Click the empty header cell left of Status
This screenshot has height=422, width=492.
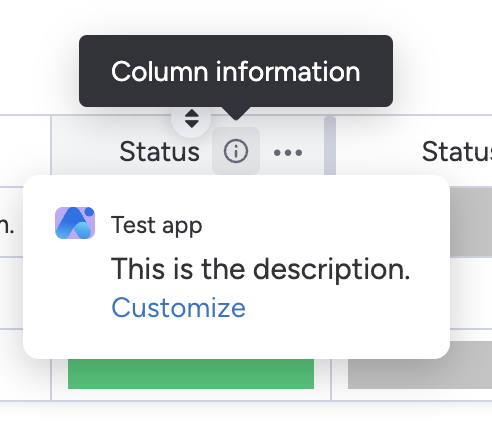coord(25,151)
